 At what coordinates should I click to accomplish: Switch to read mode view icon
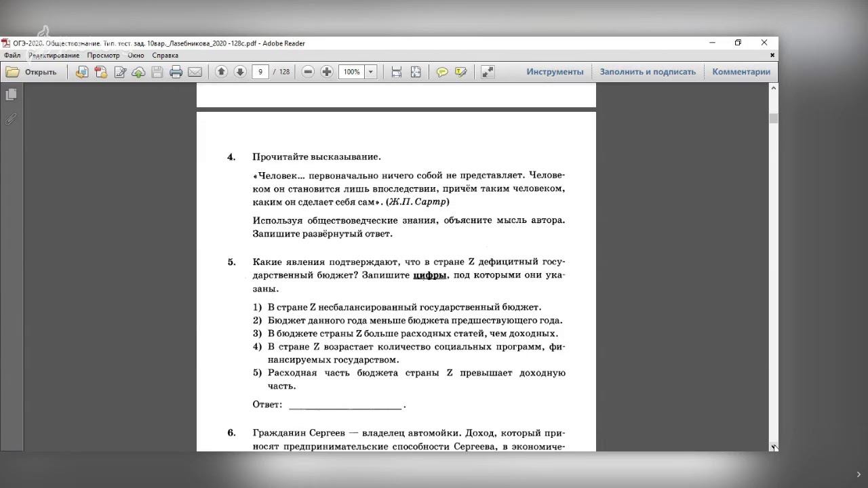pyautogui.click(x=488, y=72)
